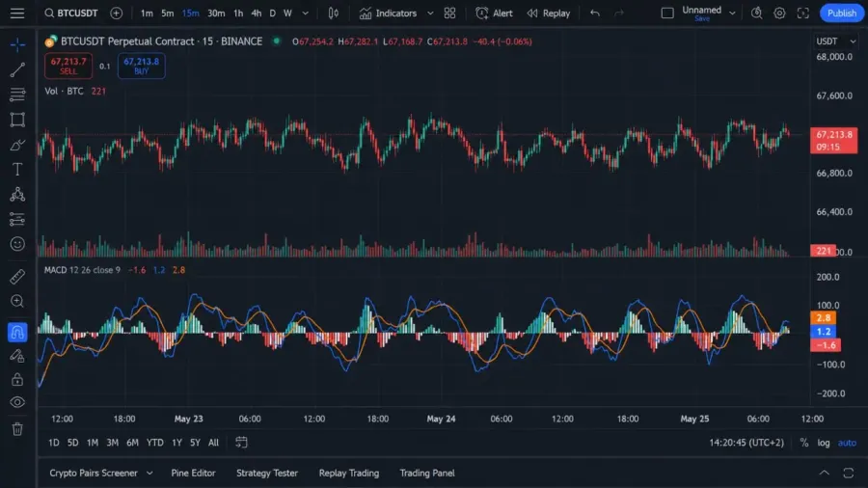Open BTCUSDT symbol search
The height and width of the screenshot is (488, 868).
click(70, 13)
